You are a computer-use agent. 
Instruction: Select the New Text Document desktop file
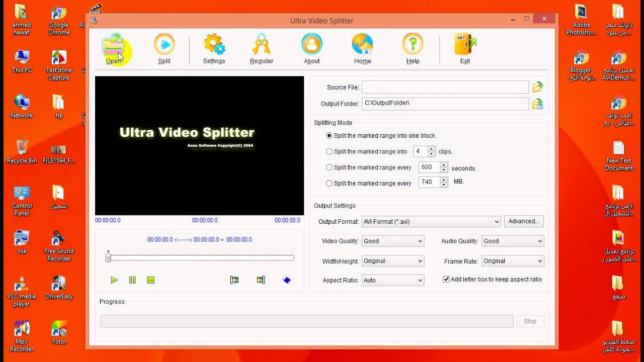coord(619,156)
